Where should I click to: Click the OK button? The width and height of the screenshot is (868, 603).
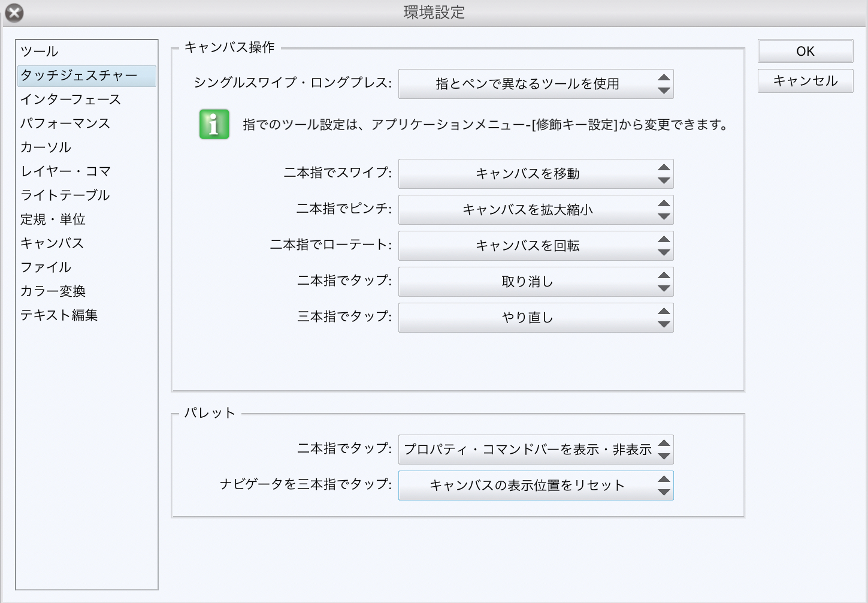(x=805, y=52)
